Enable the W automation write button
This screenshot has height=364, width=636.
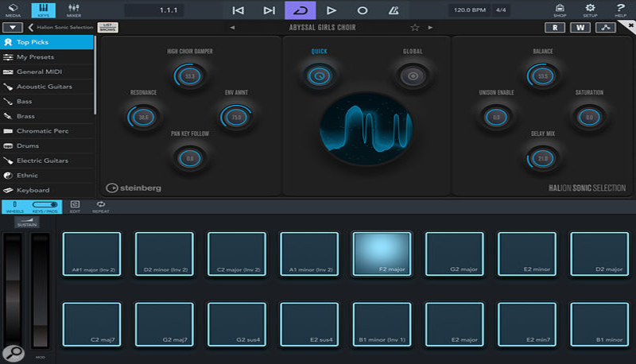point(580,28)
